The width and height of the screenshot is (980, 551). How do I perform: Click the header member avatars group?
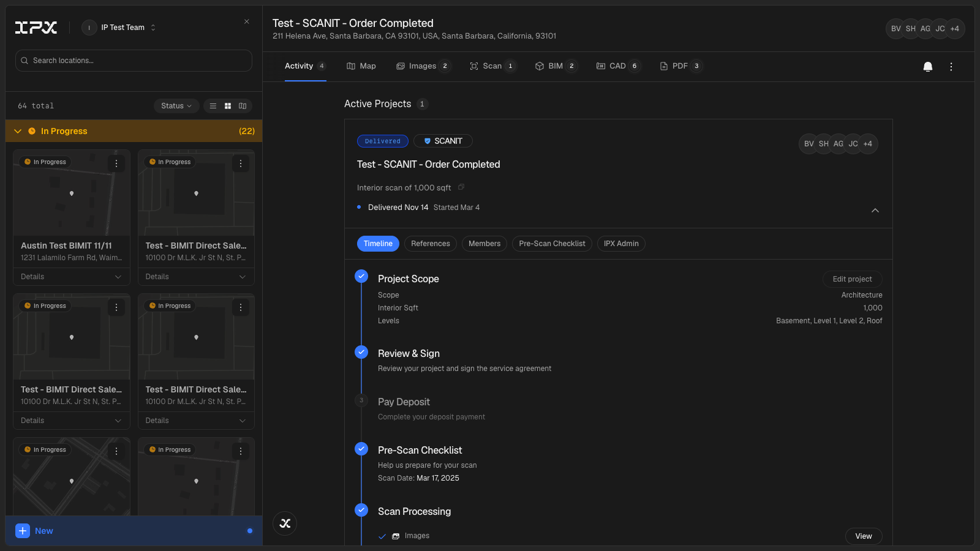pyautogui.click(x=925, y=29)
